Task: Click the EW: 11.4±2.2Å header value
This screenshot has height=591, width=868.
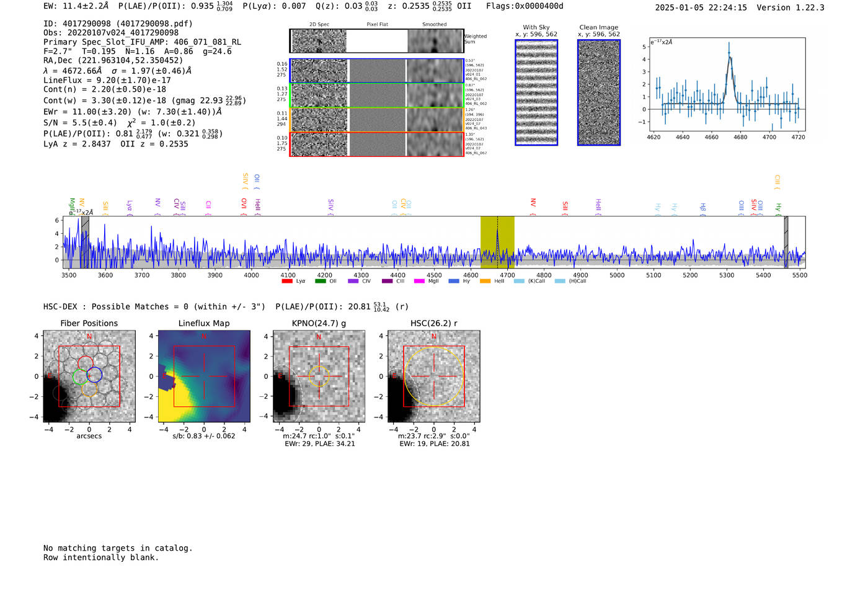Action: (x=76, y=6)
